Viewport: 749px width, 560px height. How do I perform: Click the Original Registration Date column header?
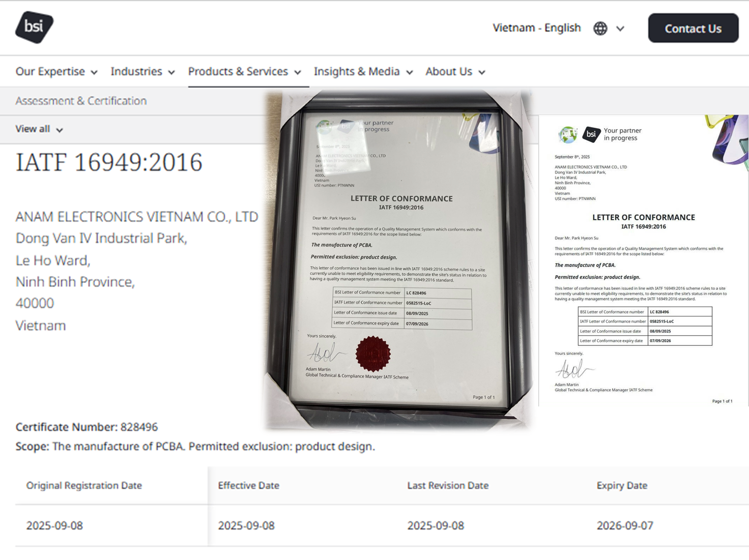point(84,485)
